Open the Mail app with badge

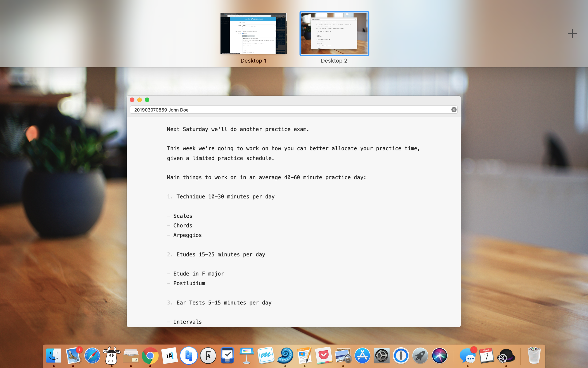click(73, 356)
